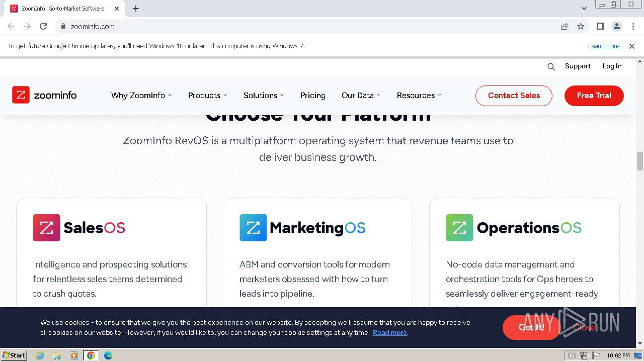The height and width of the screenshot is (362, 644).
Task: Open the site search magnifier icon
Action: point(551,66)
